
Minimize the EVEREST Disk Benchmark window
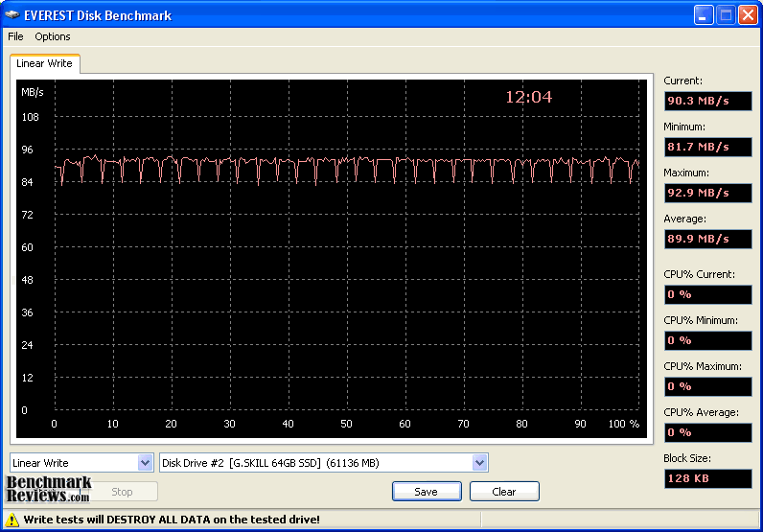coord(704,15)
